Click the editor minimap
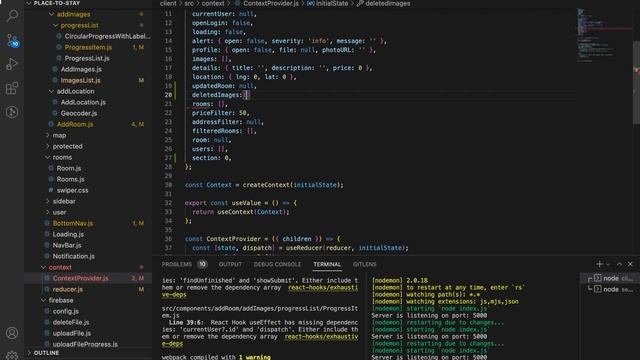 pos(604,35)
